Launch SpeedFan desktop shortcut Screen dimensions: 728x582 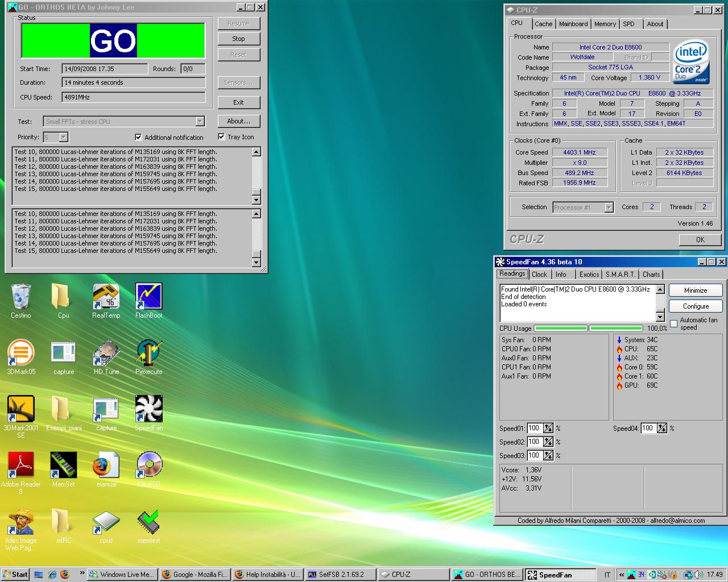pos(148,409)
